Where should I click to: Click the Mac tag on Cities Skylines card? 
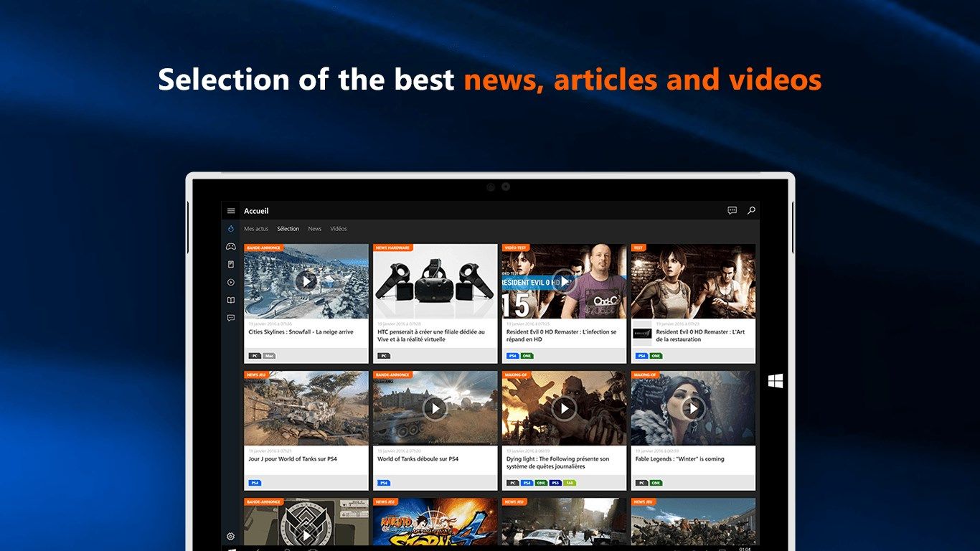pos(269,356)
